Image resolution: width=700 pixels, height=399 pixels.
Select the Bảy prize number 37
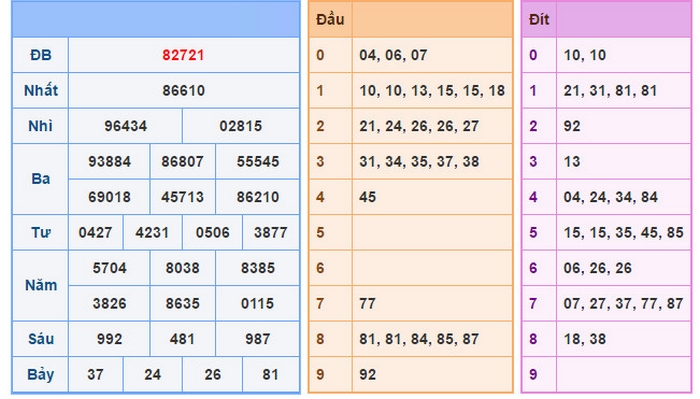point(95,374)
